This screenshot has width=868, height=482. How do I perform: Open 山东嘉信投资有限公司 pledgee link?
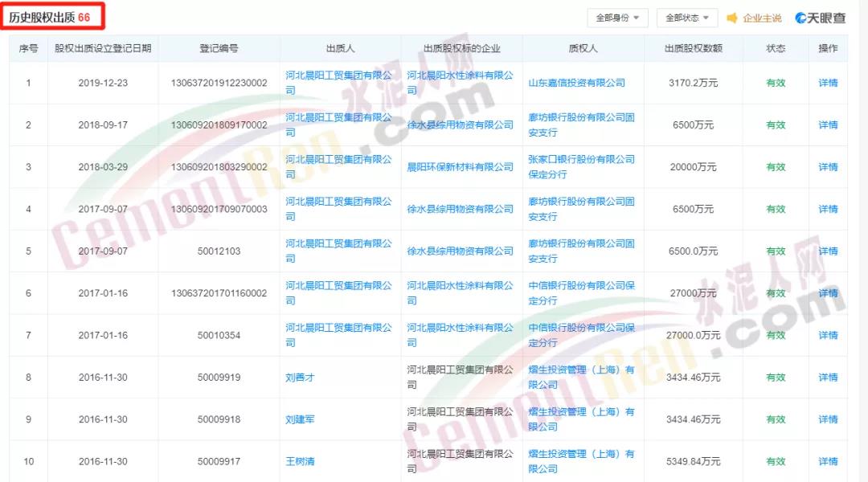tap(576, 83)
